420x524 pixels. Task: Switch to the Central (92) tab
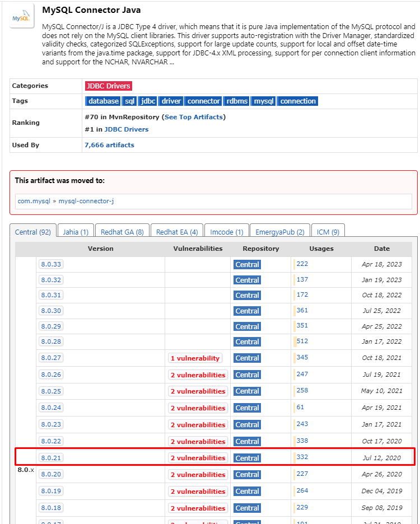[x=33, y=232]
